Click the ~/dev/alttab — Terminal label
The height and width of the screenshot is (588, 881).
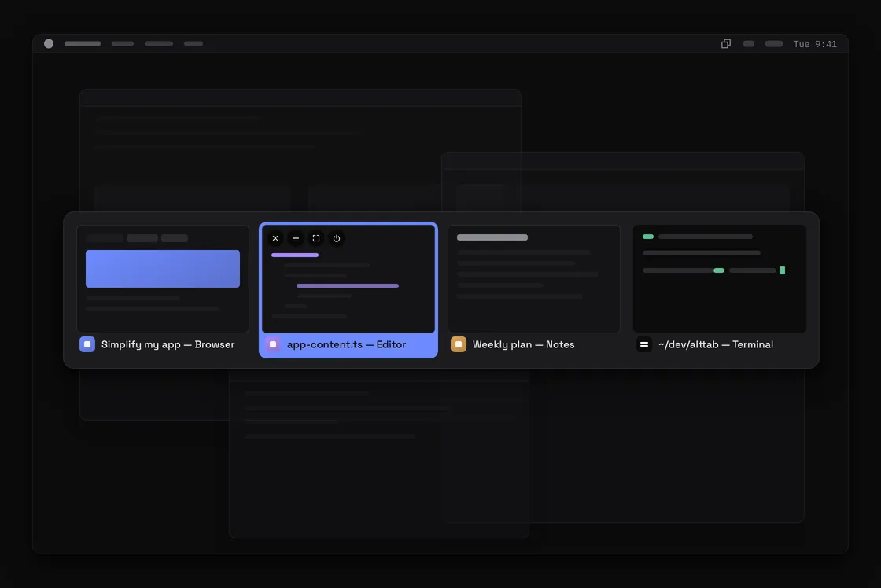coord(716,344)
